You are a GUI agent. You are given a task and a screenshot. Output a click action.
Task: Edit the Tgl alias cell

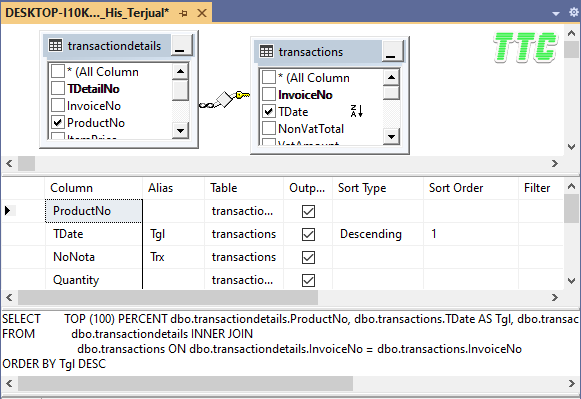coord(174,234)
